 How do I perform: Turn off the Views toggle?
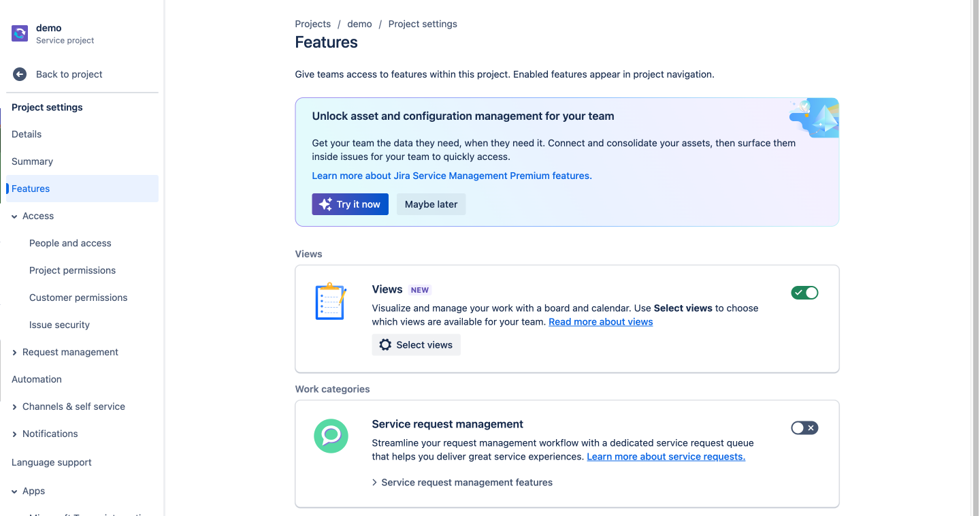804,293
